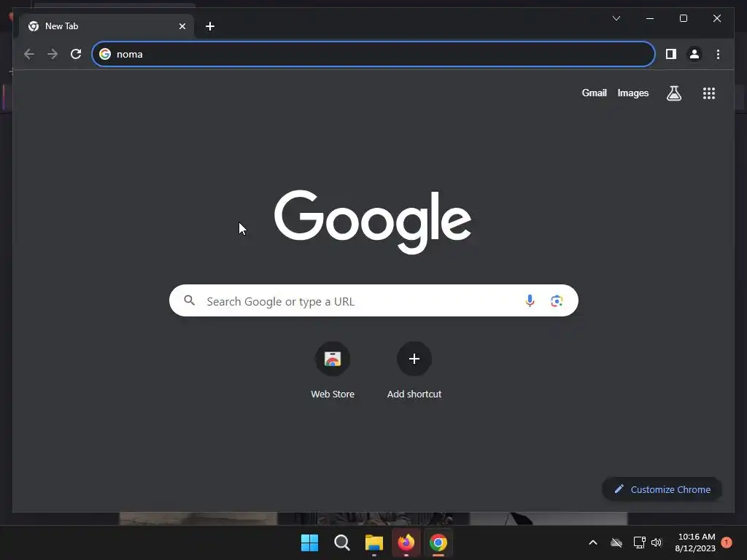Screen dimensions: 747x560
Task: Open the Web Store shortcut
Action: point(333,371)
